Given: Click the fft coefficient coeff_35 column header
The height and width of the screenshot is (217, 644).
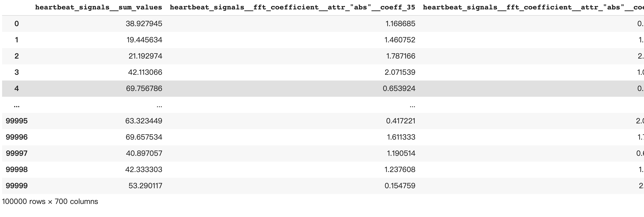Looking at the screenshot, I should 292,7.
